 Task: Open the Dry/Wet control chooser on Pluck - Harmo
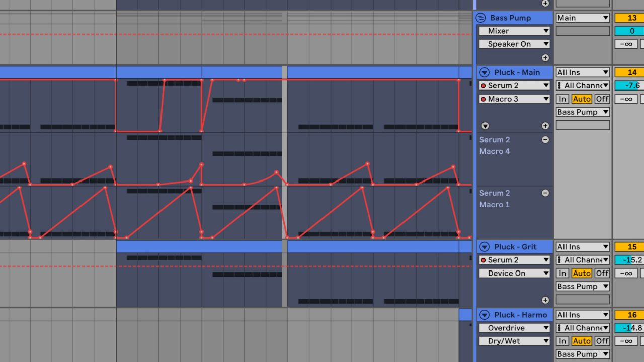[x=514, y=341]
